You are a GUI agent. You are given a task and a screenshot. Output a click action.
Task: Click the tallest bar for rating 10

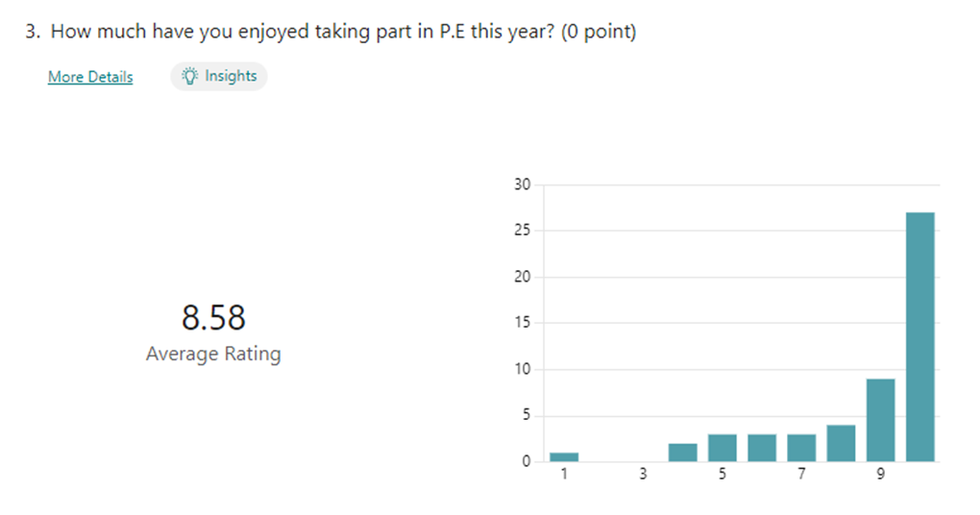tap(919, 336)
